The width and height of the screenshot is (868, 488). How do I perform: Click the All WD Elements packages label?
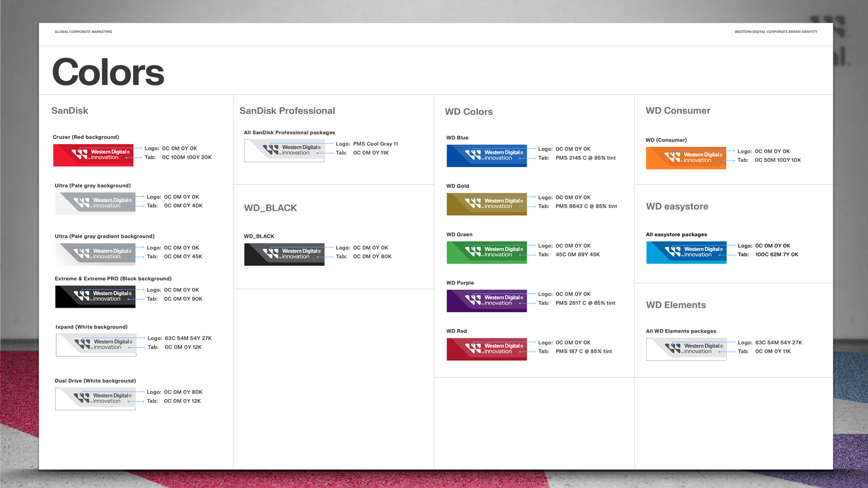[681, 331]
